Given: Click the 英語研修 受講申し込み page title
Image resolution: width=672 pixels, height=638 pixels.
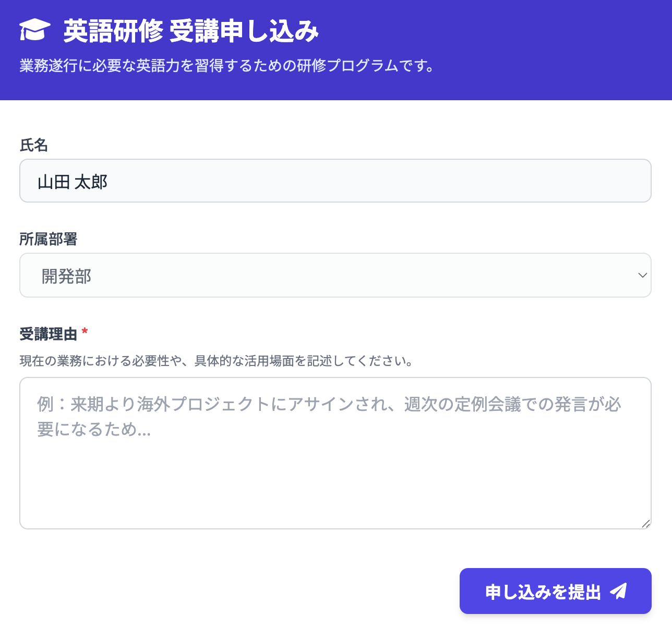Looking at the screenshot, I should [x=191, y=31].
